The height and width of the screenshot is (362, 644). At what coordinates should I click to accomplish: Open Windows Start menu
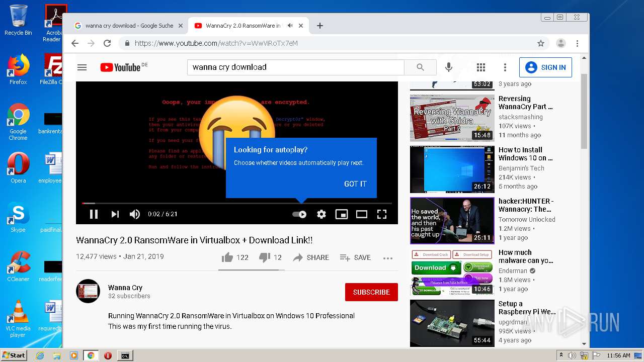point(14,355)
